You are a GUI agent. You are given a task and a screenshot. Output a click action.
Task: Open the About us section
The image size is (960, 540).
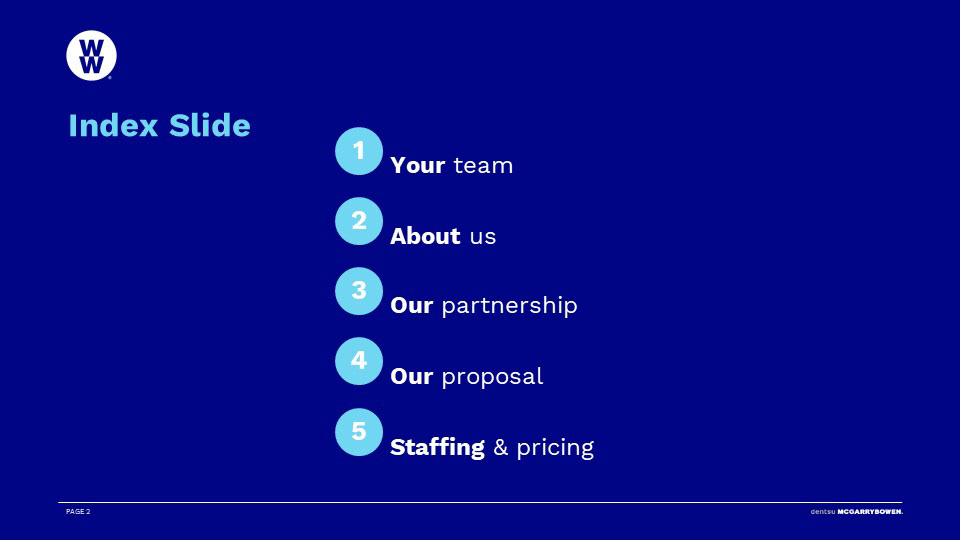pyautogui.click(x=443, y=236)
